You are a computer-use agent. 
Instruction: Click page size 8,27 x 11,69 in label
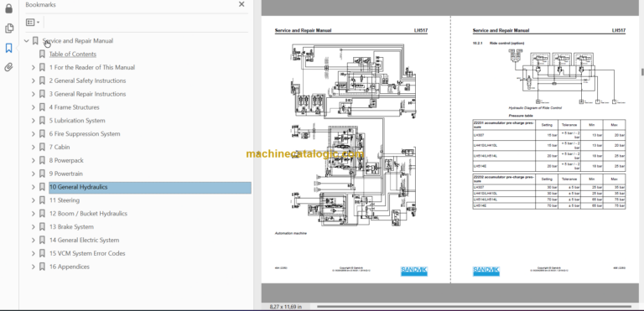[285, 307]
